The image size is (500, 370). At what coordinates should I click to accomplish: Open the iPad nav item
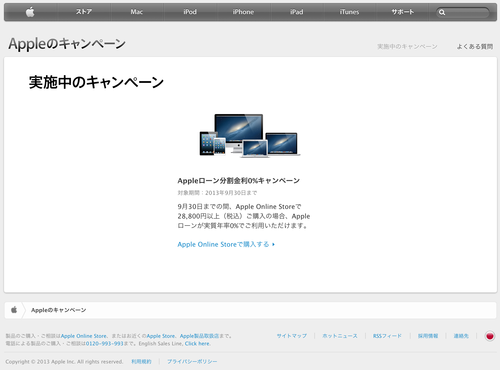(296, 12)
